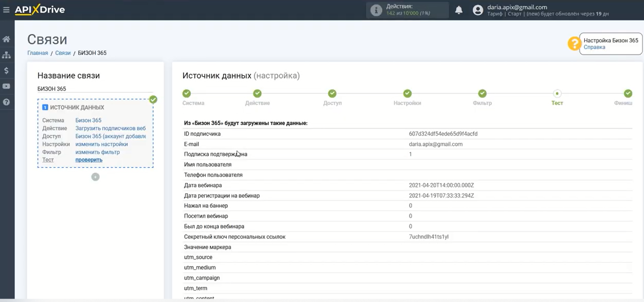Open the connections sitemap icon in sidebar
Screen dimensions: 644x302
tap(6, 55)
